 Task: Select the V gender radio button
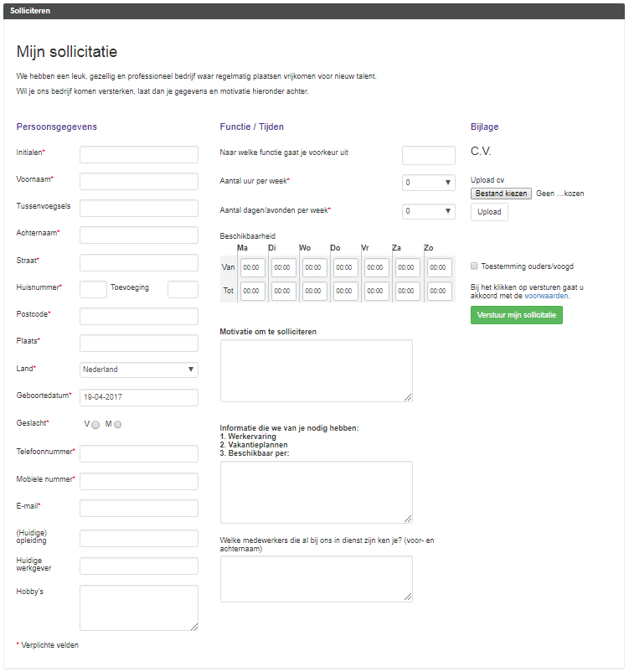pyautogui.click(x=95, y=424)
